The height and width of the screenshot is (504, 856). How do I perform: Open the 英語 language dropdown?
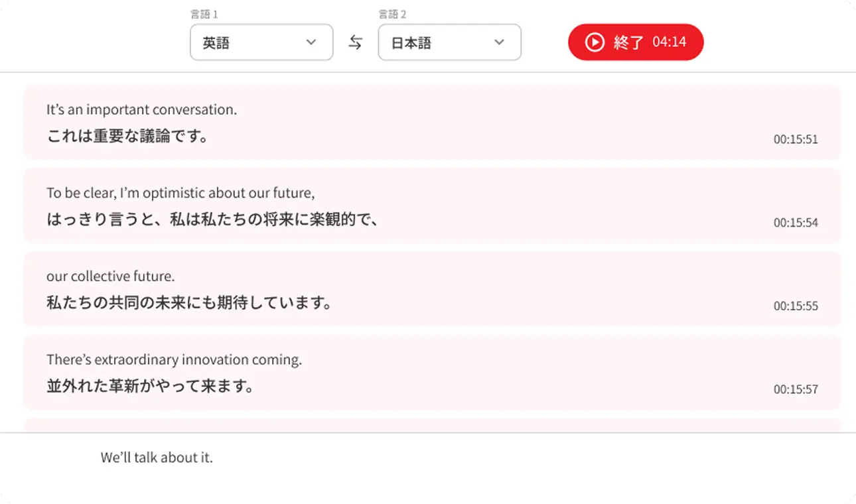click(x=261, y=42)
